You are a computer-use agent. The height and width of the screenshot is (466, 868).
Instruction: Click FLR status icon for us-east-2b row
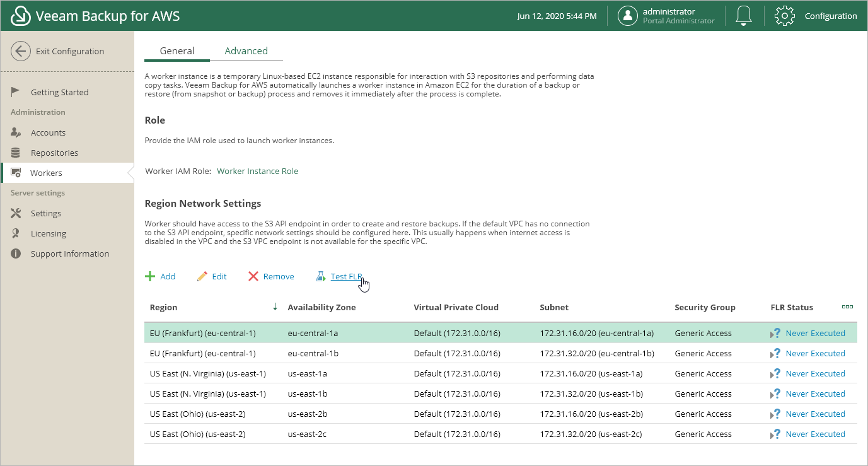click(x=776, y=414)
